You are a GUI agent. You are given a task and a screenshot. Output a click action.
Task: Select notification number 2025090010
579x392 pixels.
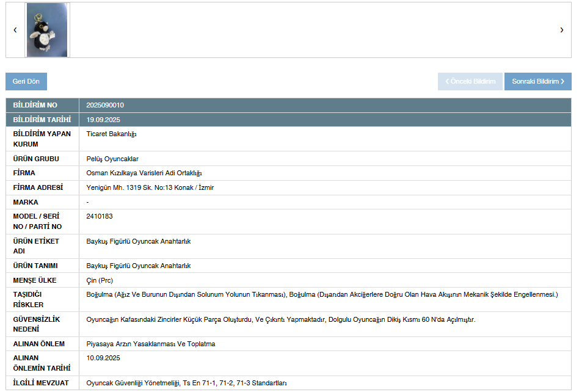(105, 105)
